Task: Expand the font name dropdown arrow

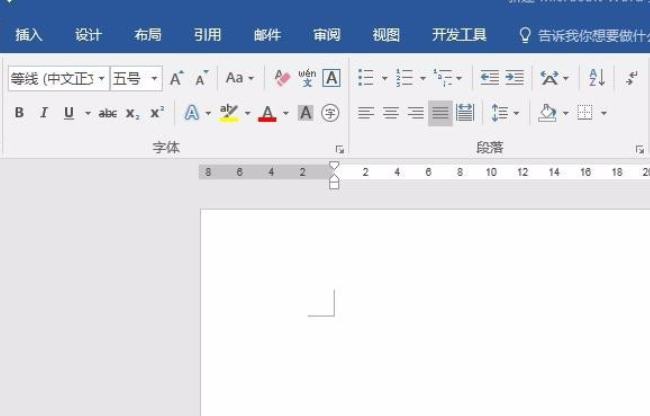Action: tap(102, 78)
